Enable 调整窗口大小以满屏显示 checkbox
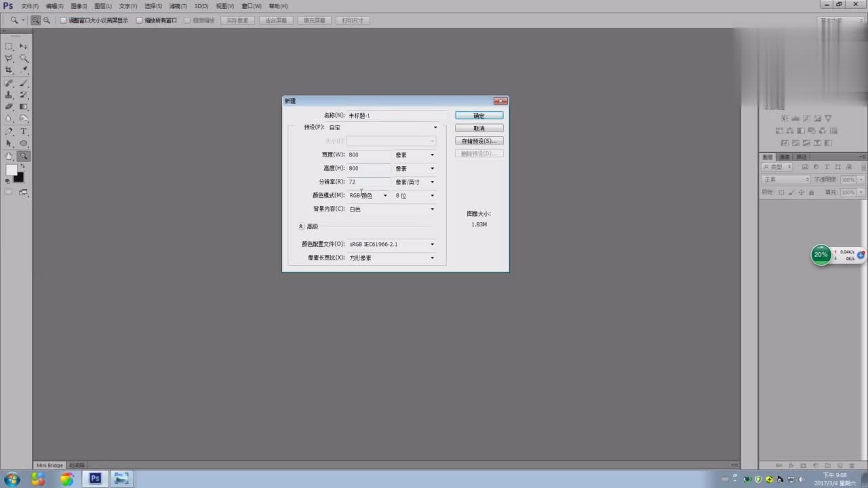Image resolution: width=868 pixels, height=488 pixels. click(x=64, y=20)
